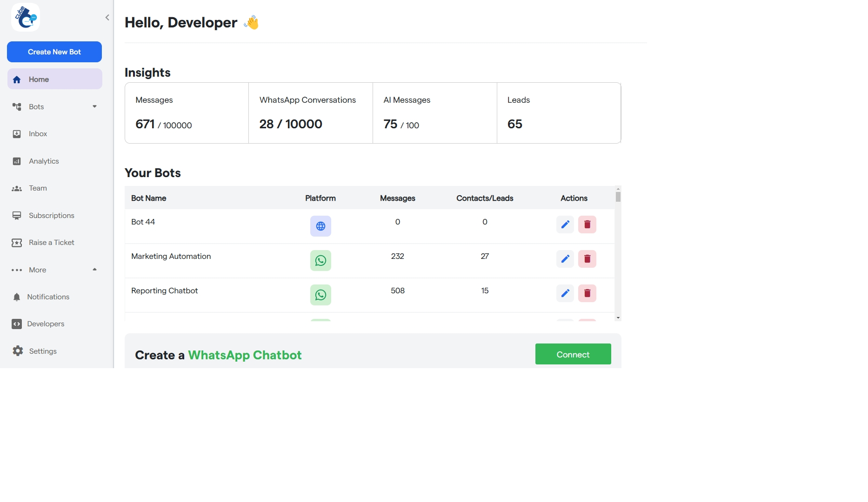Edit the Reporting Chatbot with pencil icon
The height and width of the screenshot is (502, 868).
565,293
